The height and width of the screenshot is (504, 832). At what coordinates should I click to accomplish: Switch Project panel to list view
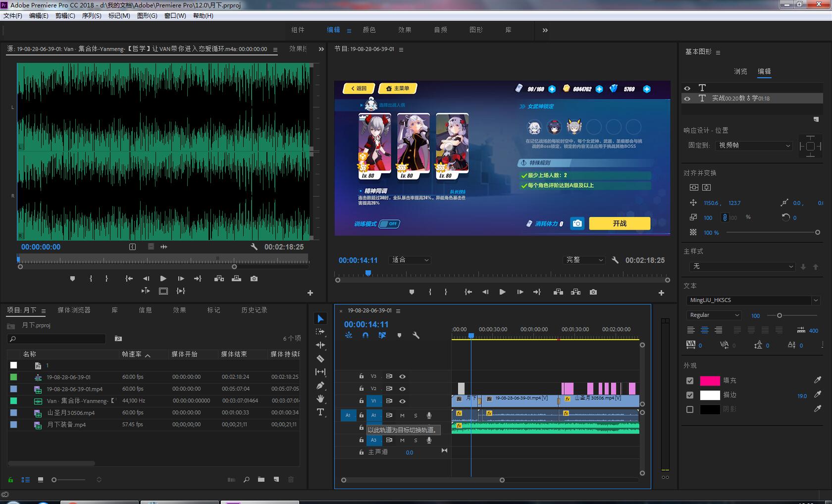(x=26, y=480)
